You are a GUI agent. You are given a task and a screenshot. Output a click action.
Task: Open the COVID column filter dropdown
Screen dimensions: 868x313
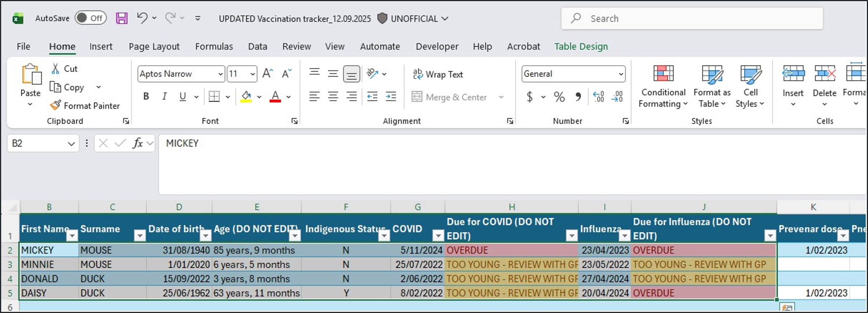click(x=438, y=236)
